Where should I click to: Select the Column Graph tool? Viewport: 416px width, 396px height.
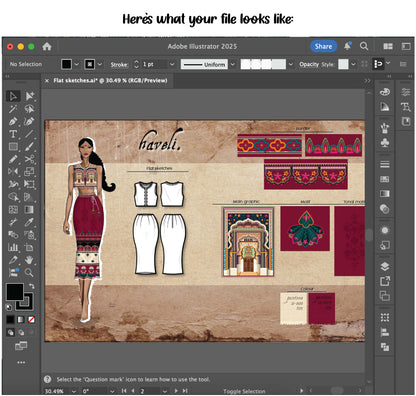click(x=13, y=247)
